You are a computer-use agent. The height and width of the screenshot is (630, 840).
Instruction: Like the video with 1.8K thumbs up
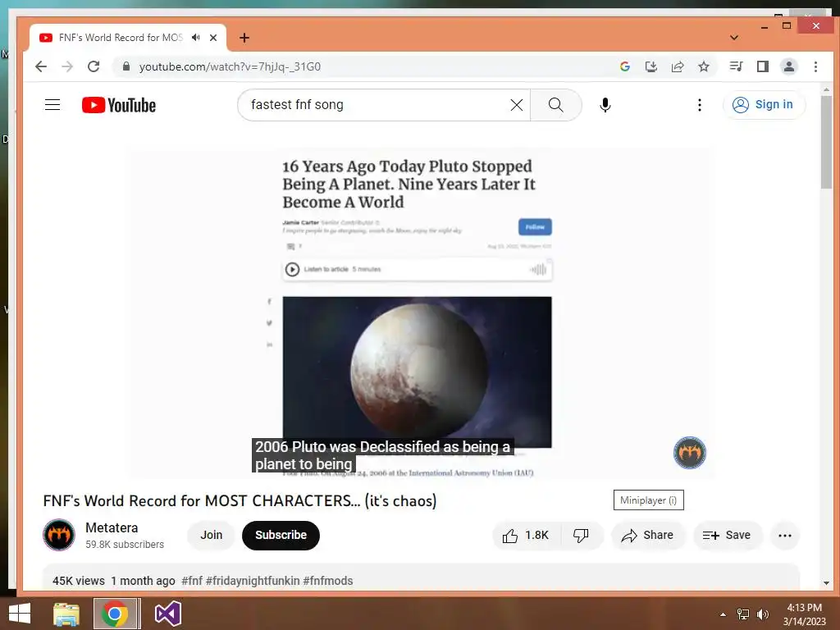526,535
